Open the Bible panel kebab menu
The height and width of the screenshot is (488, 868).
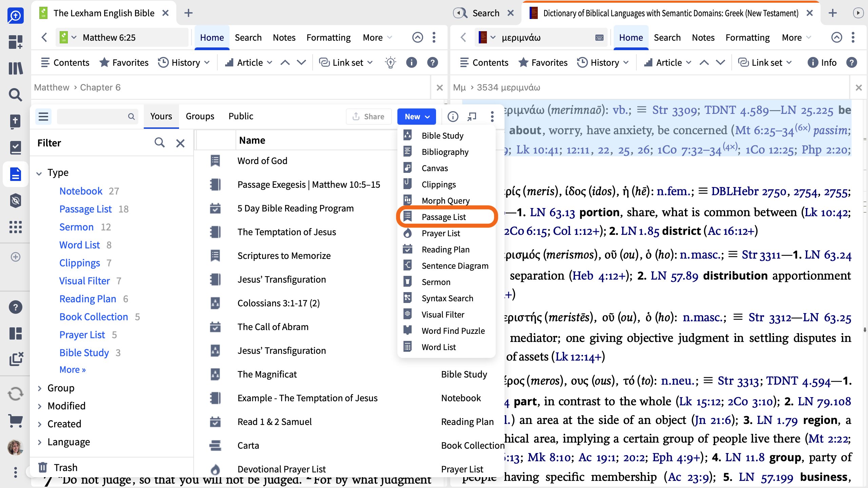[434, 37]
